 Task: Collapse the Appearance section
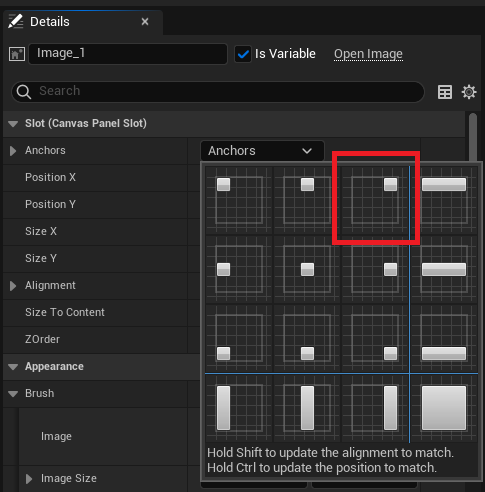13,367
